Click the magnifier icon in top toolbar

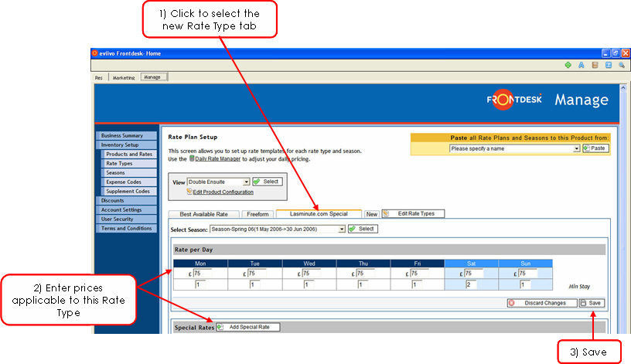622,66
